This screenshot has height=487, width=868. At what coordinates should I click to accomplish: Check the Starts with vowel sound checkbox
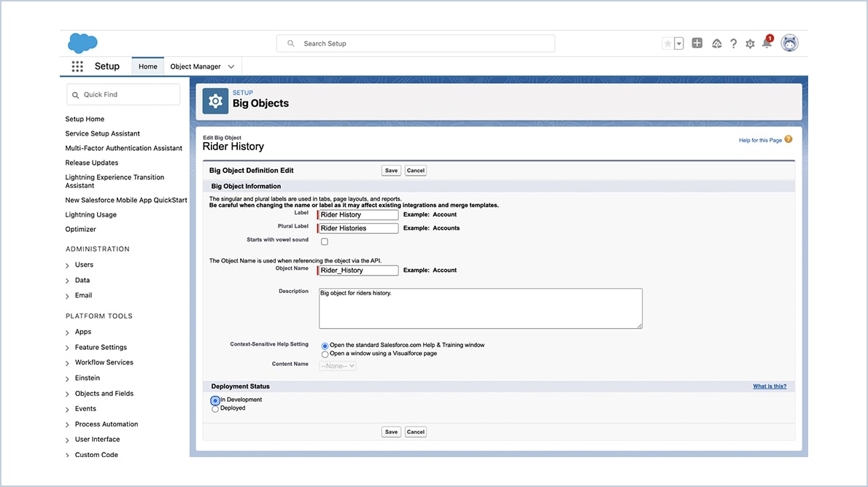(x=324, y=241)
